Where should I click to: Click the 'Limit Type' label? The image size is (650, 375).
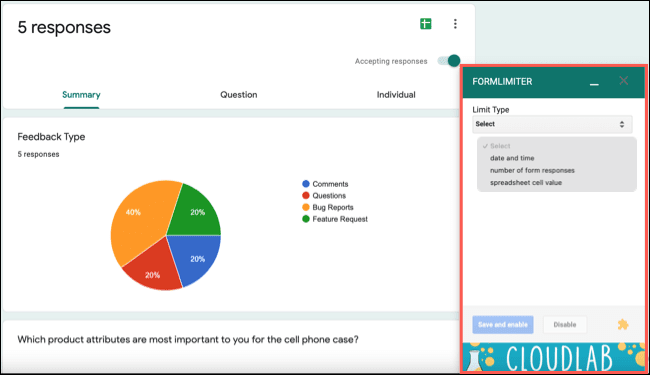491,110
